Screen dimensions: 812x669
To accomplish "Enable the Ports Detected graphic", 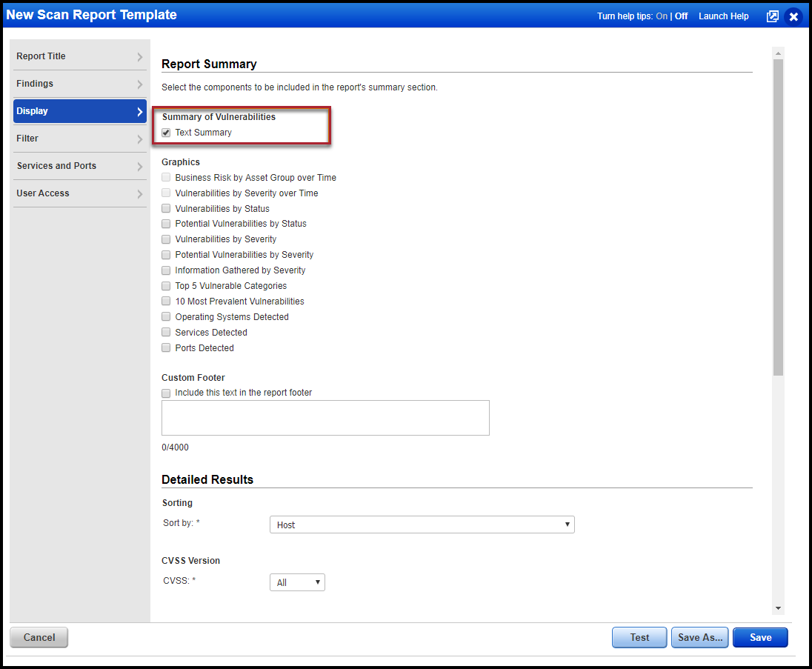I will click(166, 347).
